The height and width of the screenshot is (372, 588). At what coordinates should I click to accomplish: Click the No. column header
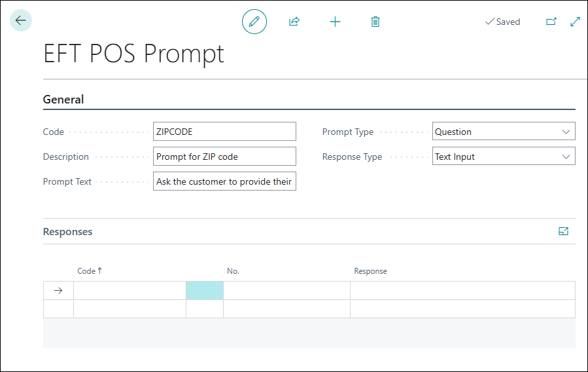pos(233,271)
